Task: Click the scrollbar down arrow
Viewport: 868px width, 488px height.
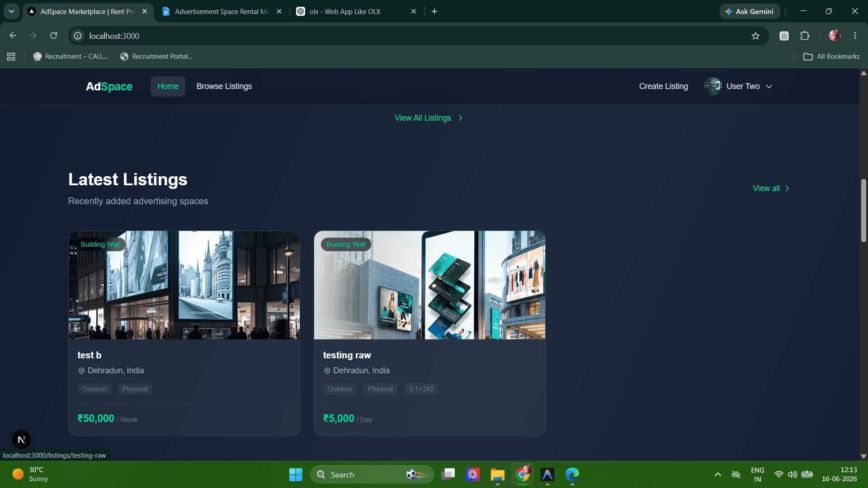Action: pyautogui.click(x=863, y=456)
